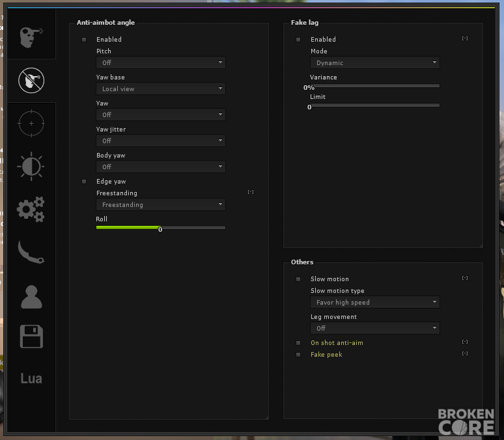Image resolution: width=504 pixels, height=440 pixels.
Task: Click the Roll slider
Action: (x=161, y=228)
